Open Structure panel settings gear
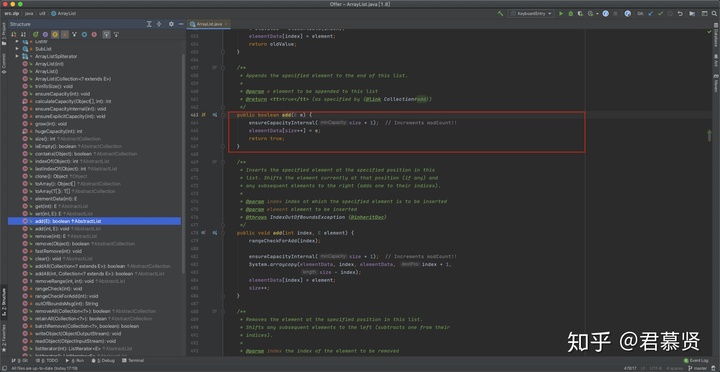This screenshot has width=720, height=372. (x=171, y=24)
